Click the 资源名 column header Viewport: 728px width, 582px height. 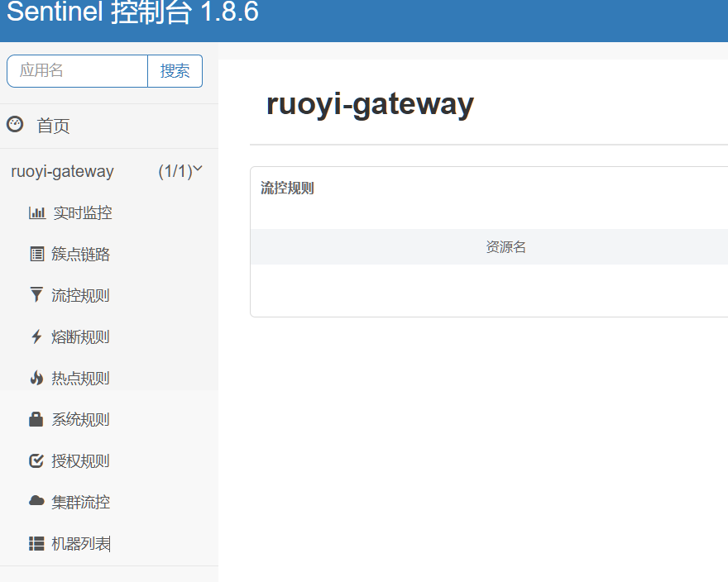pyautogui.click(x=506, y=246)
